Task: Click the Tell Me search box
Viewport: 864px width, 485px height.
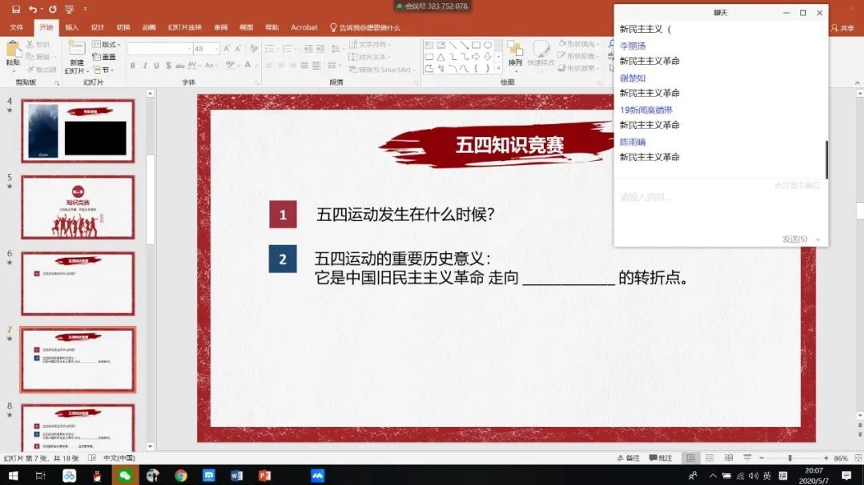Action: (365, 27)
